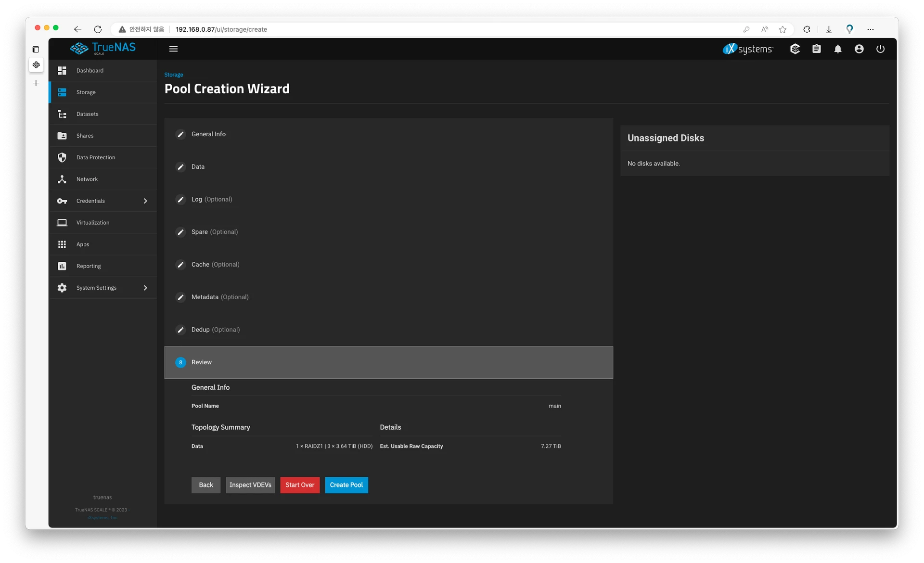Click pencil icon for Cache step
This screenshot has height=563, width=924.
tap(180, 265)
